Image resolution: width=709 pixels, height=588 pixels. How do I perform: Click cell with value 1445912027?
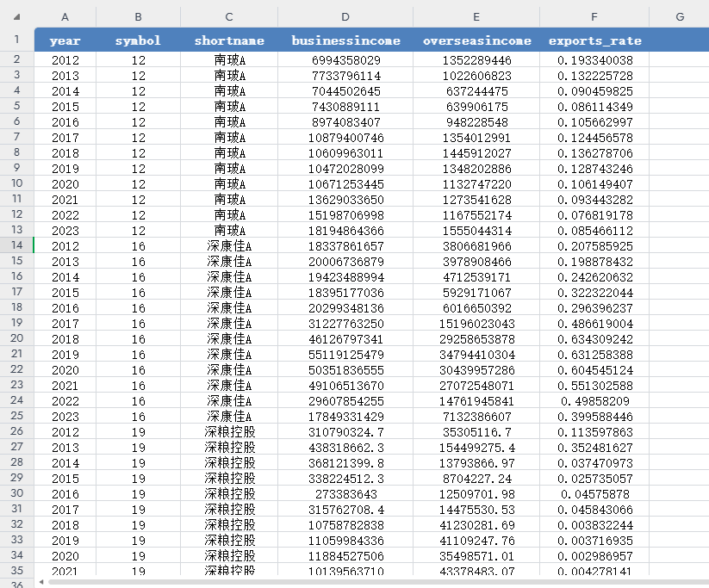click(476, 153)
